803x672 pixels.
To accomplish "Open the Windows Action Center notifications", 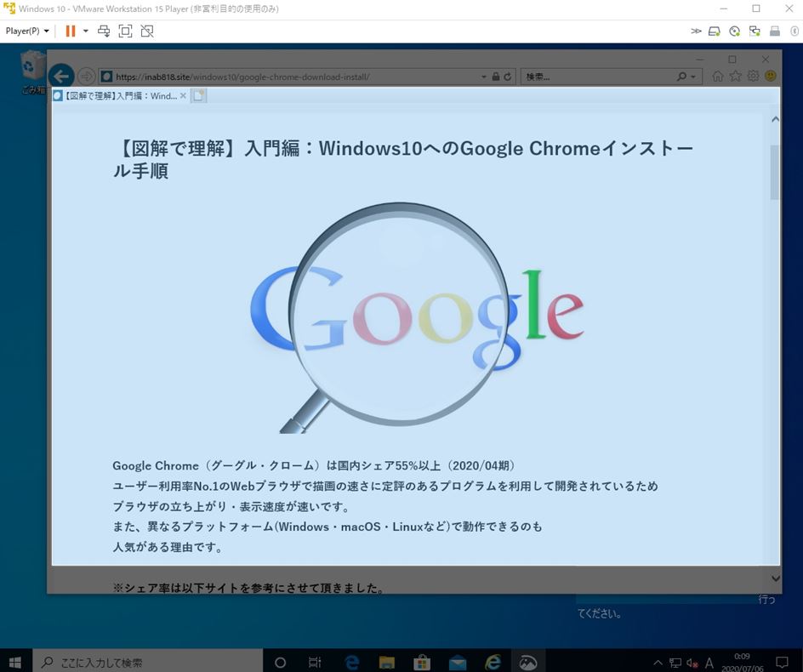I will coord(782,663).
